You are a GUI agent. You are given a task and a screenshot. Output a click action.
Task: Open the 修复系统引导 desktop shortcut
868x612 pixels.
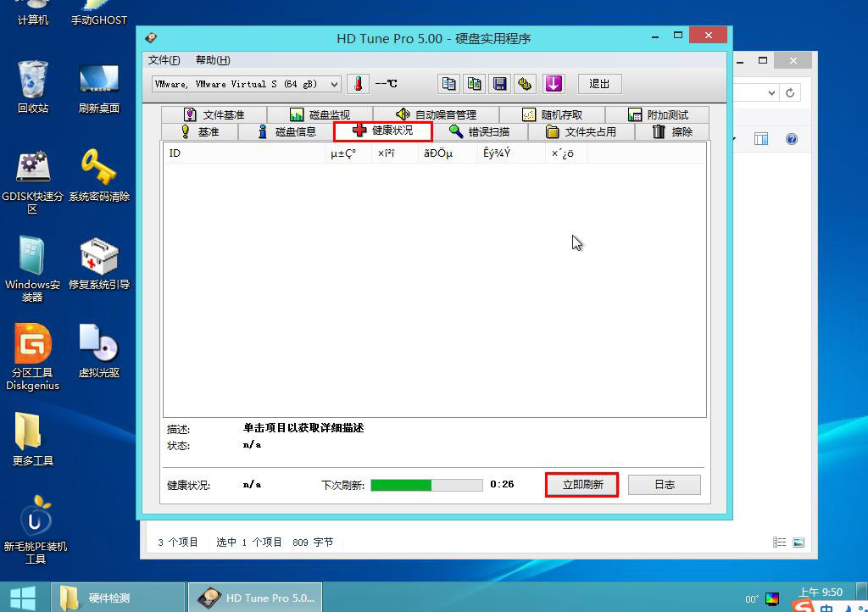tap(99, 264)
